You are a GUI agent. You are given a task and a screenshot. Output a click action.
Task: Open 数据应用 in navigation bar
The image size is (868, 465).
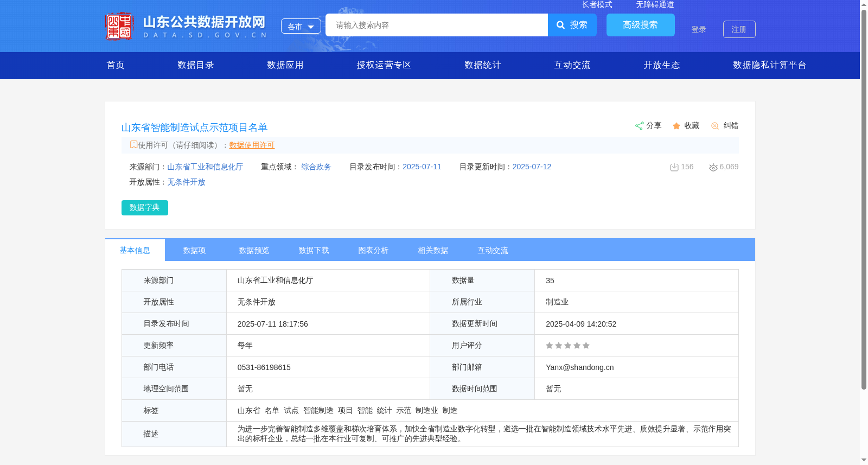click(285, 65)
